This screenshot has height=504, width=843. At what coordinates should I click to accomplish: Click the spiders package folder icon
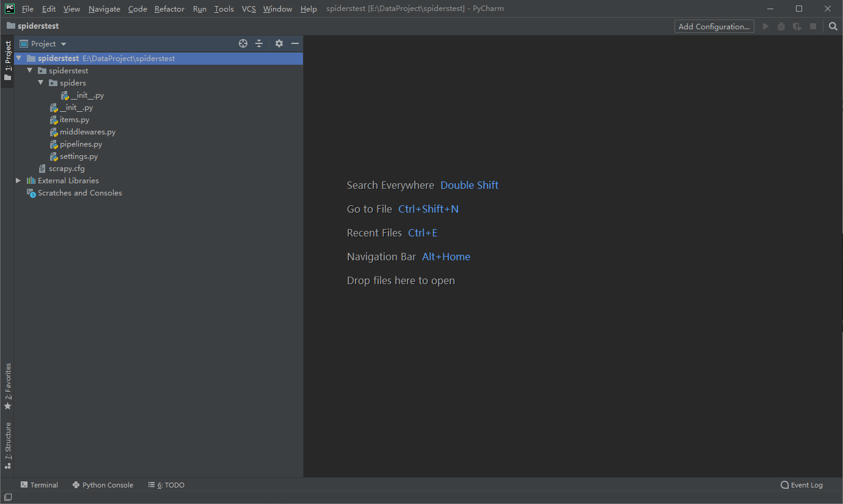(53, 83)
